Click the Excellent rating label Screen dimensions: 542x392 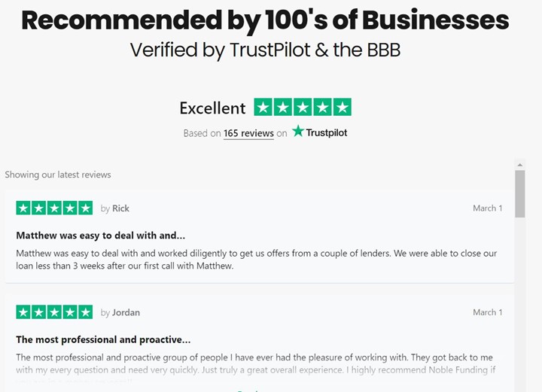point(212,108)
